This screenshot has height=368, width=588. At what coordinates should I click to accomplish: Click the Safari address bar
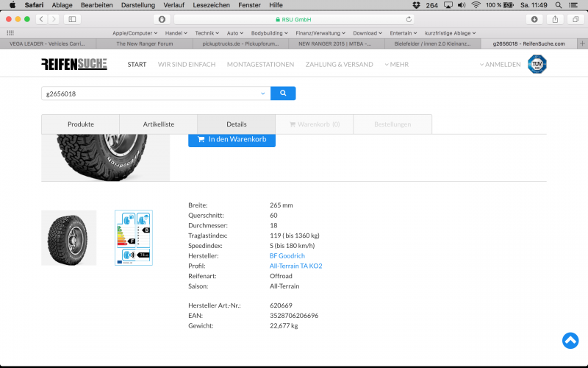(x=293, y=19)
